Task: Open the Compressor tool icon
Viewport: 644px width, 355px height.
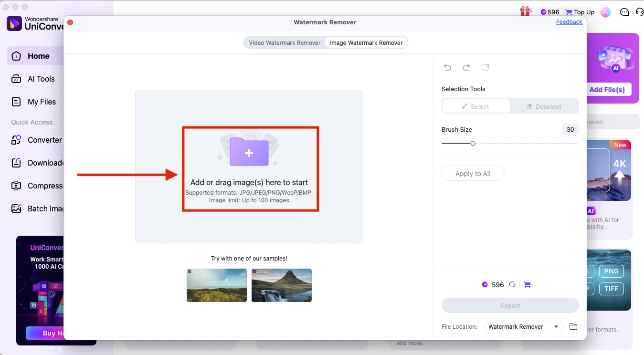Action: 16,186
